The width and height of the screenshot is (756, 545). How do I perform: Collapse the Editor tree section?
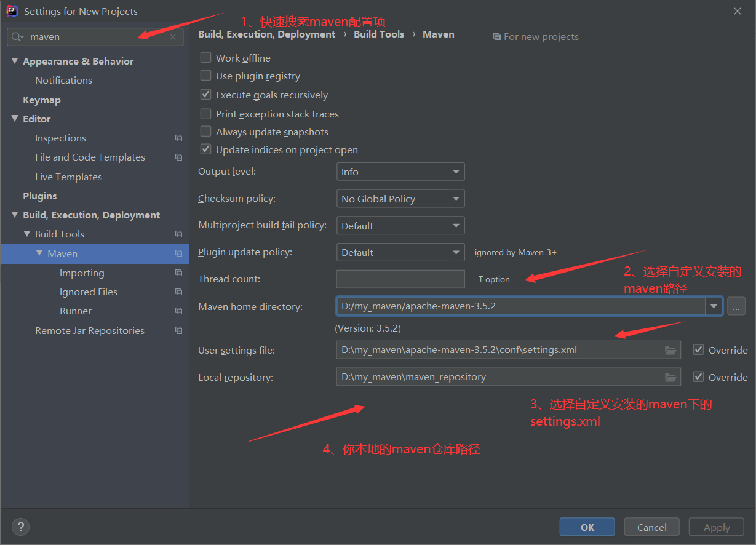click(x=15, y=119)
